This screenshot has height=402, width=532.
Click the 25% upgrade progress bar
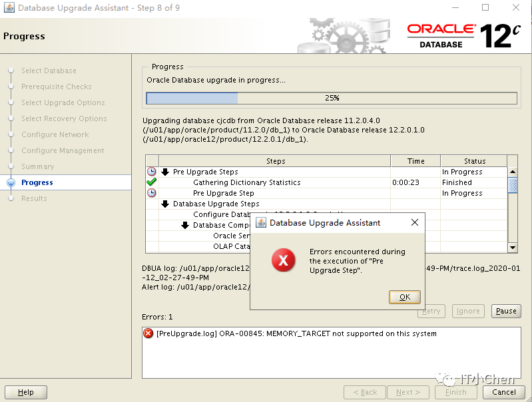point(332,98)
